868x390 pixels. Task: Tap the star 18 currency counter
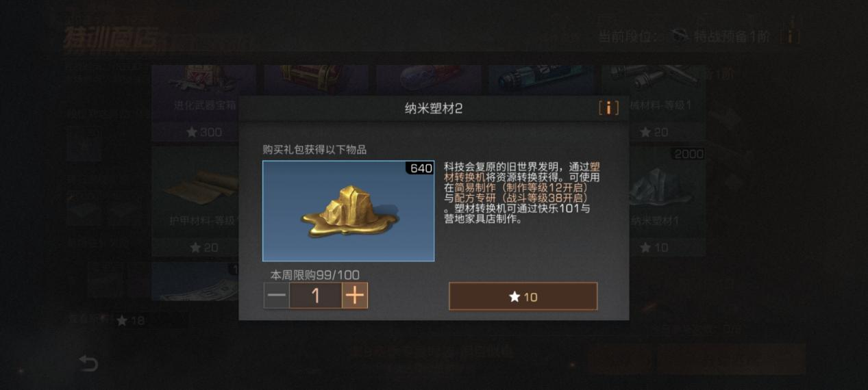tap(130, 320)
